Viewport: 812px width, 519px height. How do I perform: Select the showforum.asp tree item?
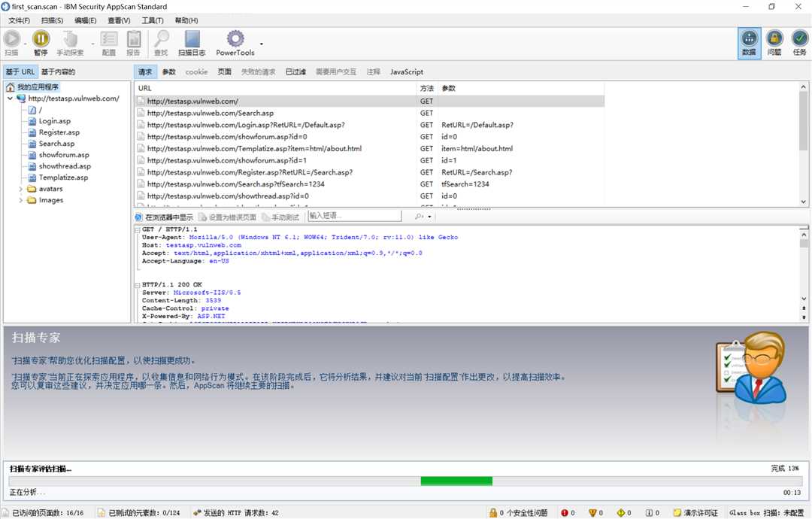(x=64, y=156)
